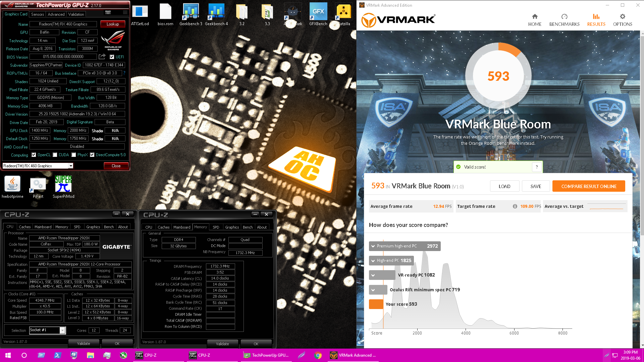Open the 3.3 folder on the desktop
The image size is (644, 362).
(267, 15)
